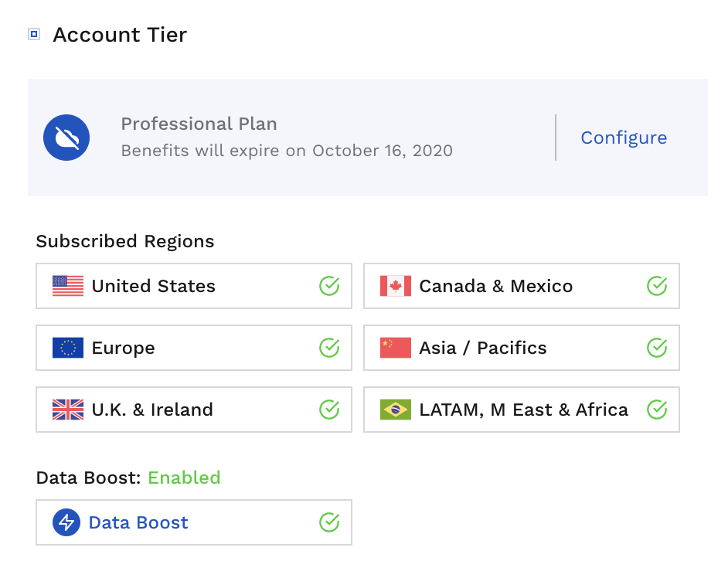Toggle the U.K. & Ireland checkmark

tap(329, 410)
